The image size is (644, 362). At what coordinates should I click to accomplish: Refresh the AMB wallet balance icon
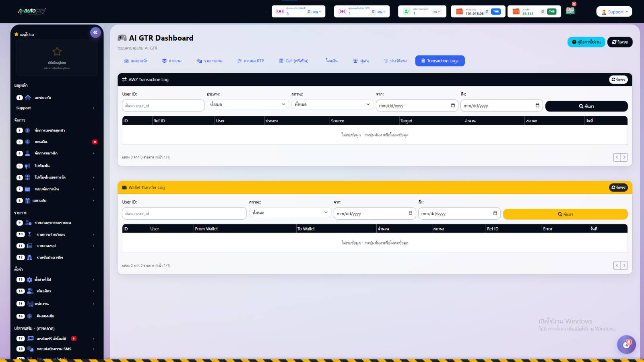487,12
